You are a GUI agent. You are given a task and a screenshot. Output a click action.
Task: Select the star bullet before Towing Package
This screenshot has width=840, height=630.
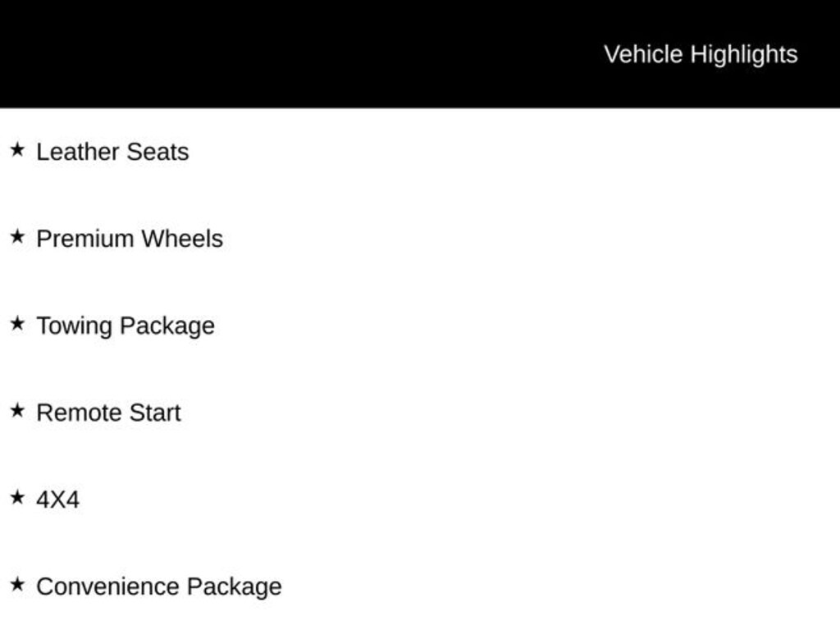click(x=17, y=323)
